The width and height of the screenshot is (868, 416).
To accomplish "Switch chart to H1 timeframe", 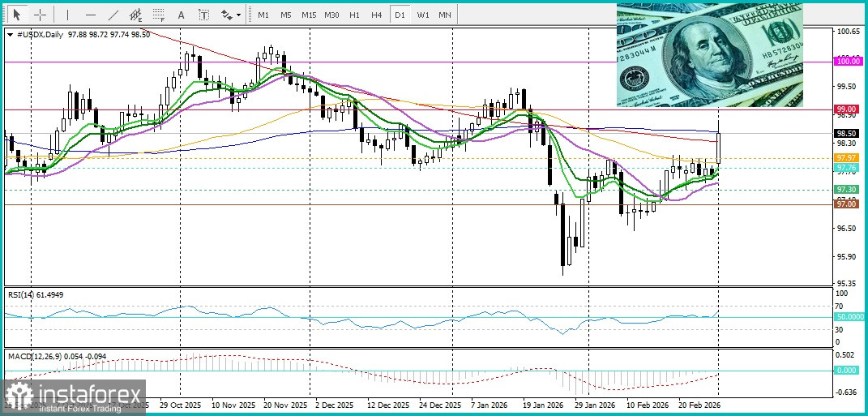I will point(354,15).
